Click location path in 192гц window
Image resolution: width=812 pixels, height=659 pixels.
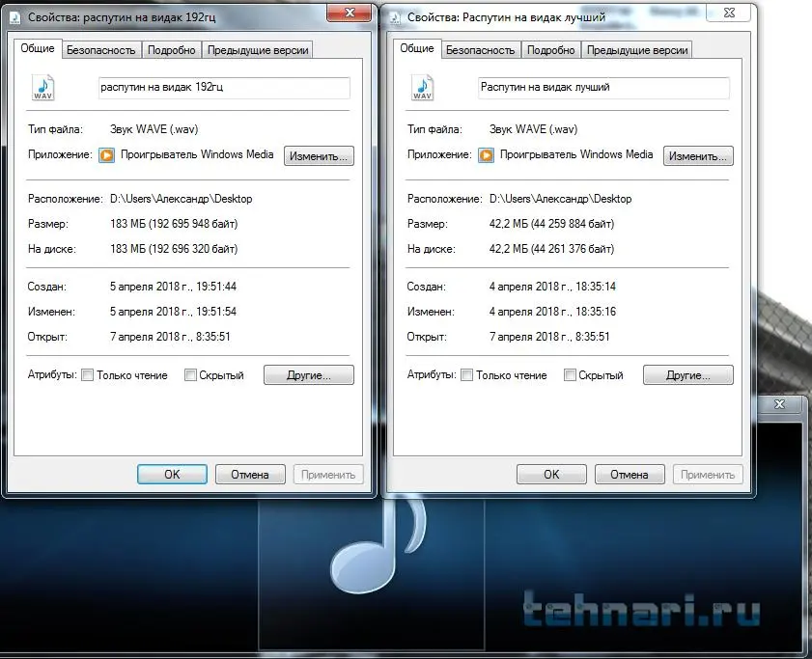[x=182, y=199]
